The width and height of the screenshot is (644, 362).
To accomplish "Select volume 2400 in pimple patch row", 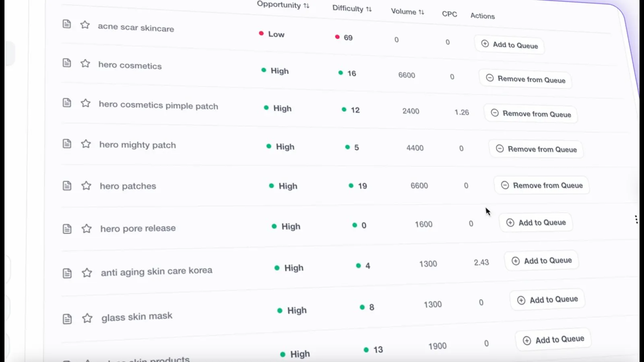I will click(411, 111).
